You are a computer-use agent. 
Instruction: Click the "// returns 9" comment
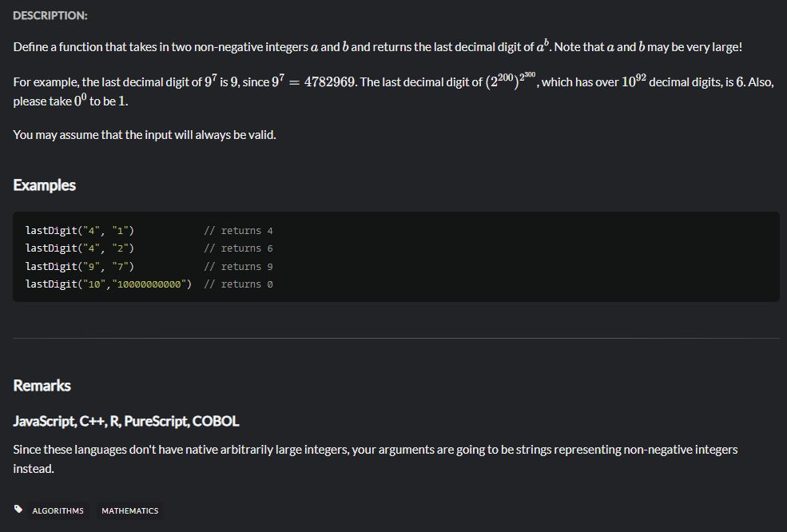[x=238, y=267]
